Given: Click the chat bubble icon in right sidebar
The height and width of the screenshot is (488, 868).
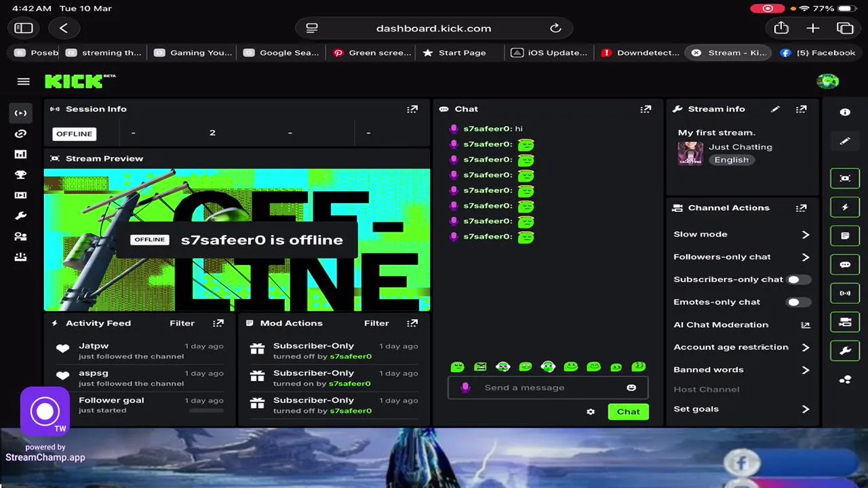Looking at the screenshot, I should (845, 265).
